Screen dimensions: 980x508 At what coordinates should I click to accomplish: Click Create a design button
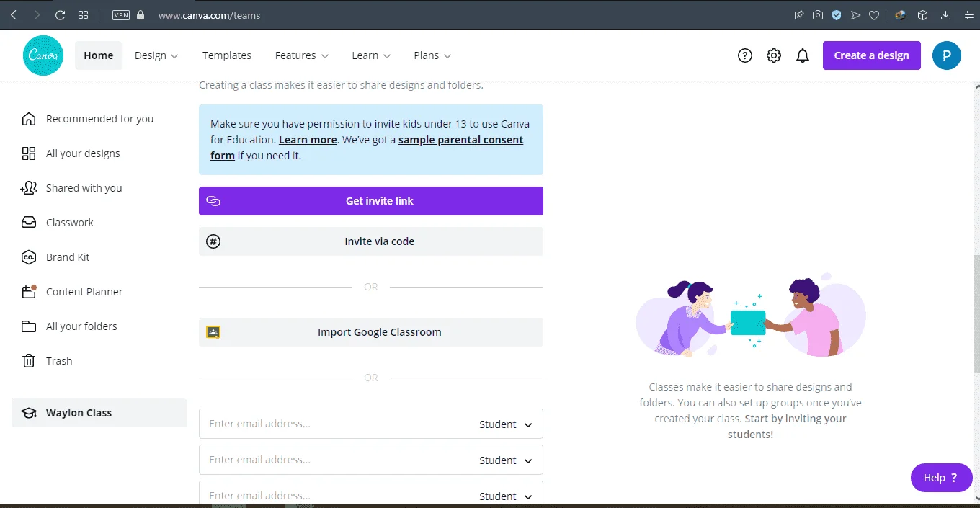click(872, 55)
